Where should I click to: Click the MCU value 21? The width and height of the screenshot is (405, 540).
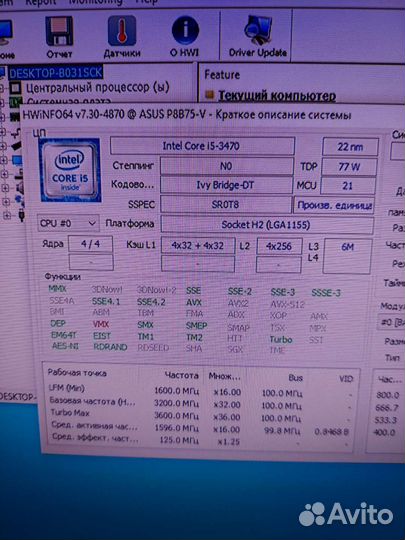click(348, 186)
